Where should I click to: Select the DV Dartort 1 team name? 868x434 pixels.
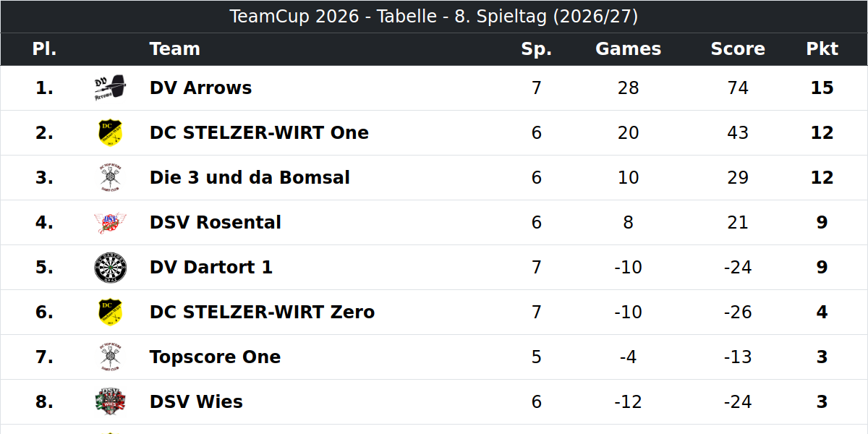(x=211, y=268)
